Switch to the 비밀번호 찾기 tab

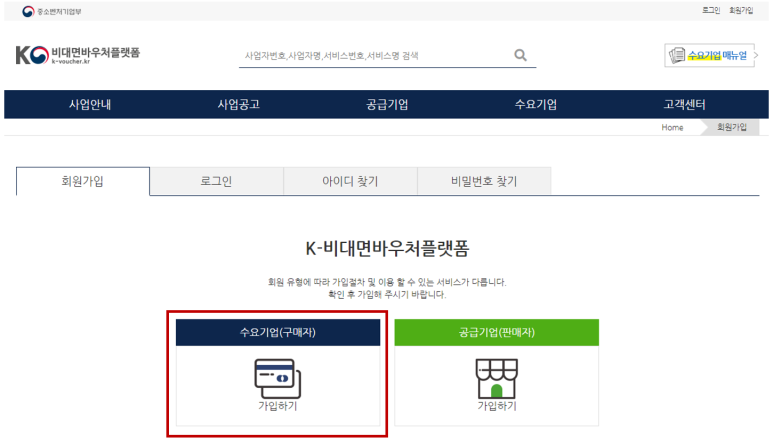point(484,181)
